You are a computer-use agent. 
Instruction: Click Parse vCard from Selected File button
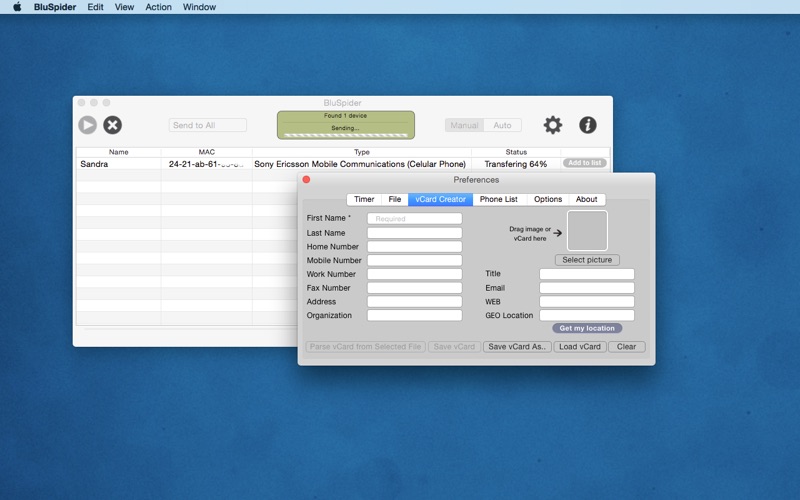[365, 347]
